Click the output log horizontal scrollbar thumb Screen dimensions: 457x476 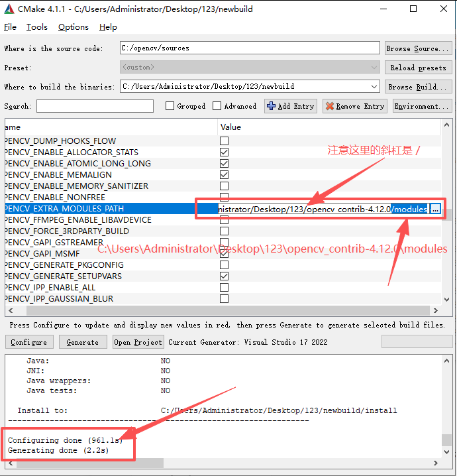[x=90, y=463]
